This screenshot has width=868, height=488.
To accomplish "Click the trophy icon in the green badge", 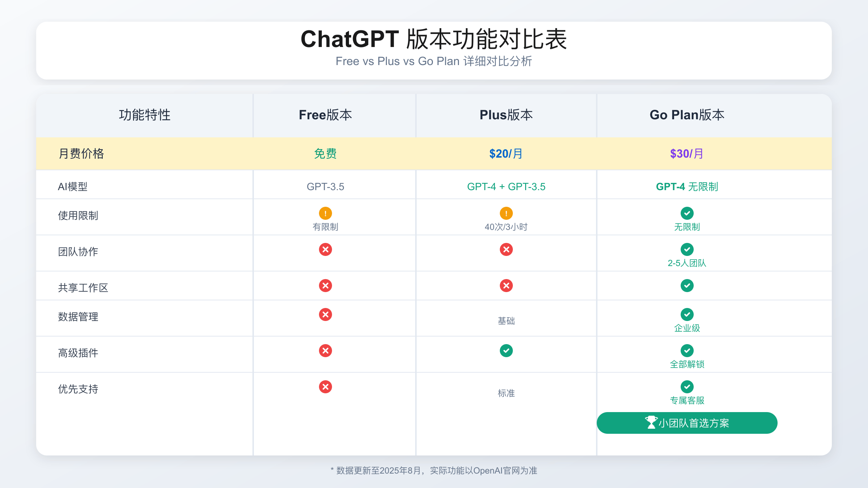I will (x=651, y=423).
